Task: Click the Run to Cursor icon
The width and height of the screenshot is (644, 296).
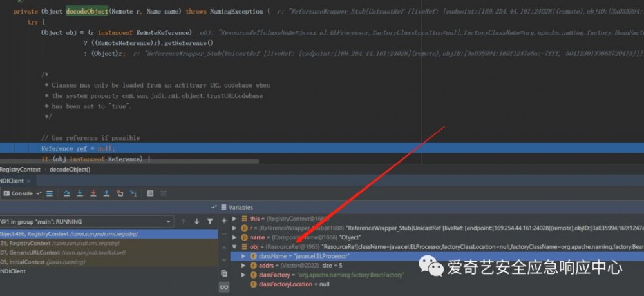Action: tap(133, 193)
